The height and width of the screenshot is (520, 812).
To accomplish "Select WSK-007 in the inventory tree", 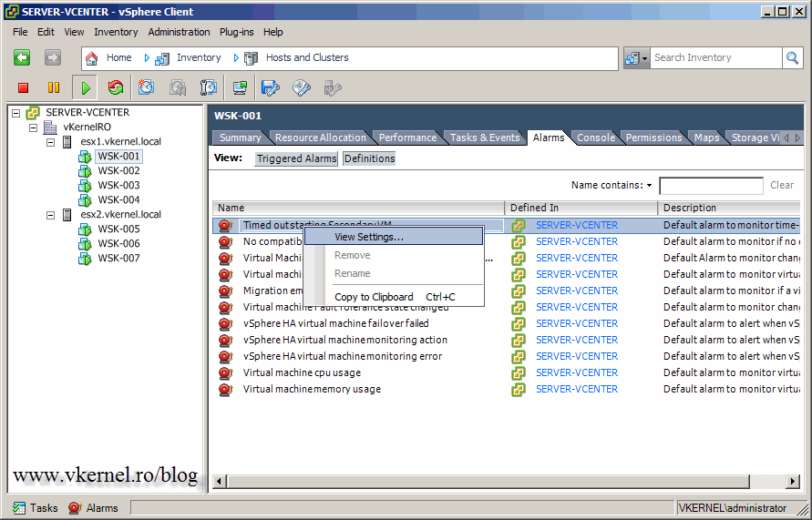I will tap(118, 259).
